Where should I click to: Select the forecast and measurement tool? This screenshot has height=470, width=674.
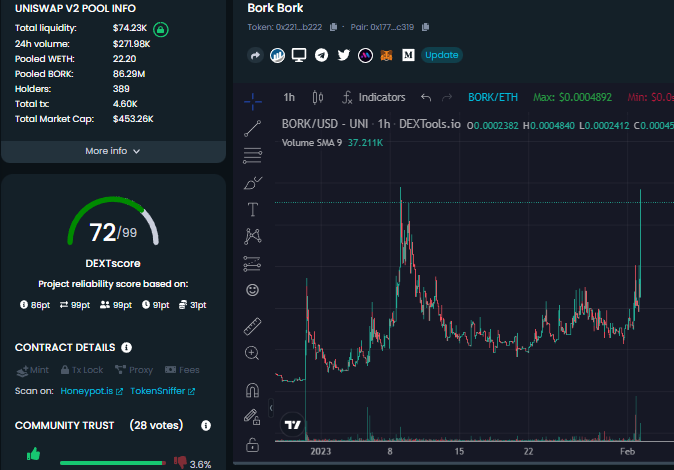pos(252,264)
